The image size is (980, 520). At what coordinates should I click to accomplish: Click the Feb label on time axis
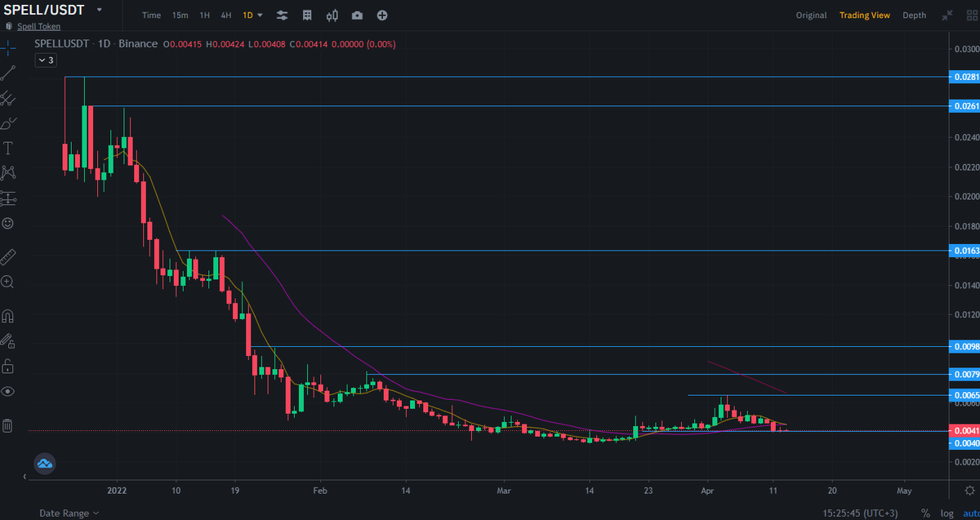(320, 491)
